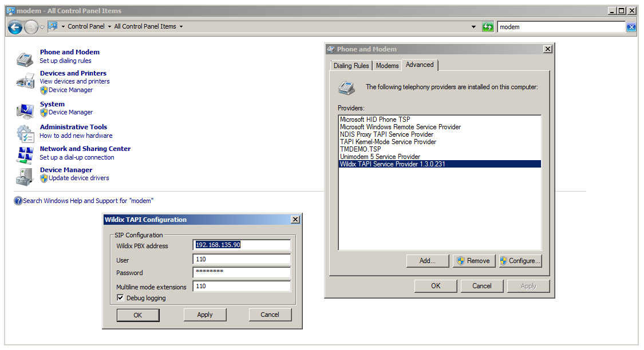The height and width of the screenshot is (350, 644).
Task: Open Update device drivers link
Action: [79, 178]
